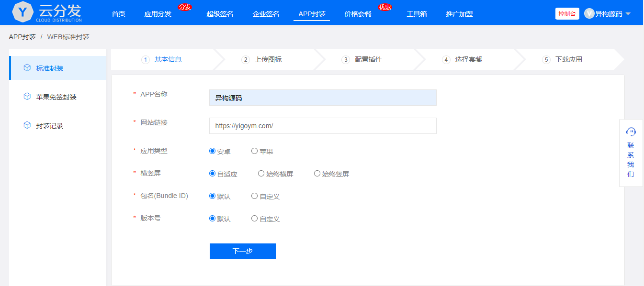Navigate to the 工具箱 menu
The image size is (644, 286).
pos(416,13)
